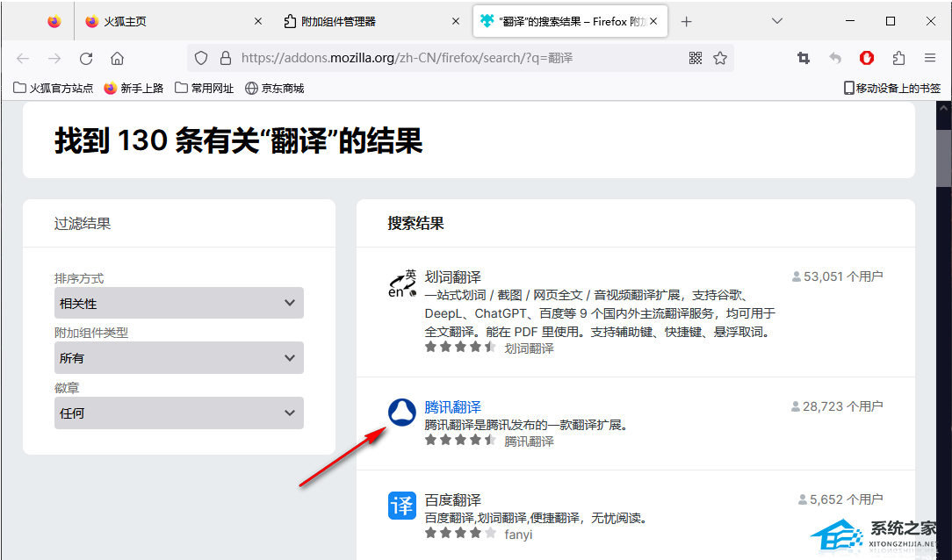Open the extensions puzzle icon

(x=898, y=58)
